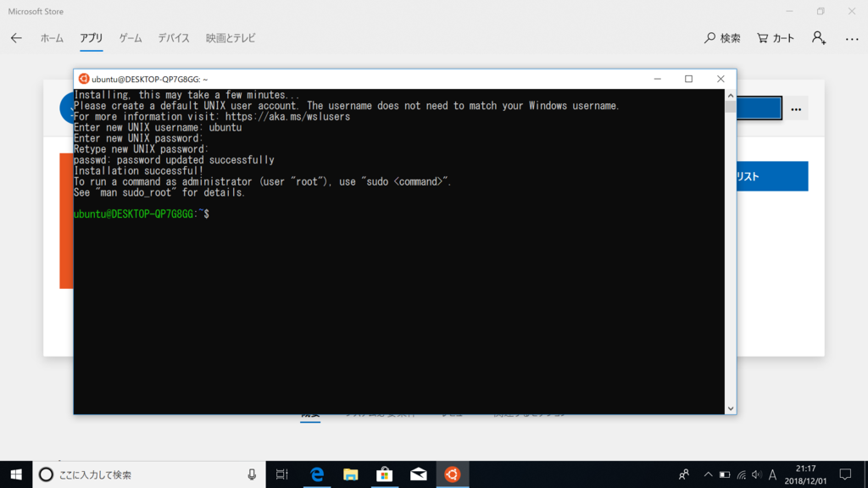This screenshot has width=868, height=488.
Task: Click the blue button behind the terminal
Action: tap(759, 108)
